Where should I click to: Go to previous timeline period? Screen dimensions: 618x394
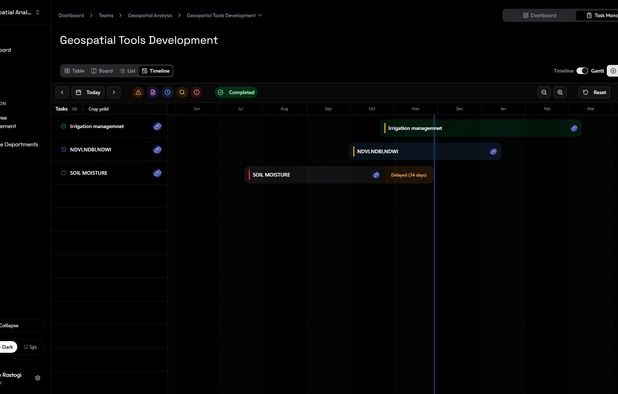tap(62, 92)
